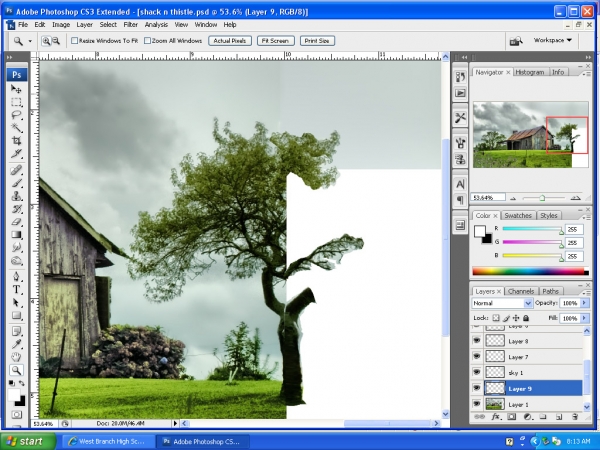Select the Horizontal Type tool
The image size is (600, 450).
tap(16, 289)
